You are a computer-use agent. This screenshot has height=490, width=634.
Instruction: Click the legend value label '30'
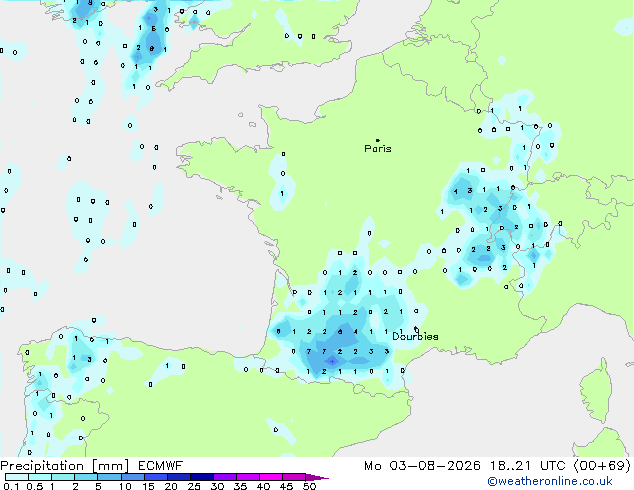217,486
